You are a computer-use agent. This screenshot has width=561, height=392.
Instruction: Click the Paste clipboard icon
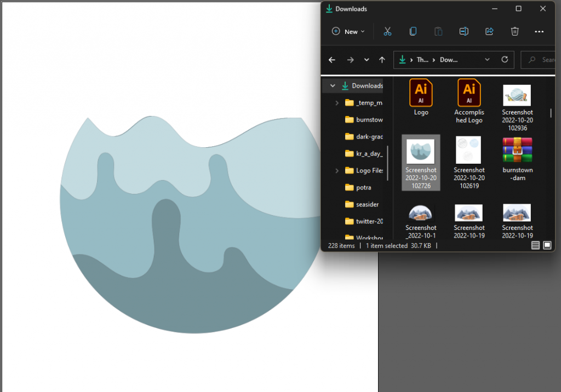point(438,31)
